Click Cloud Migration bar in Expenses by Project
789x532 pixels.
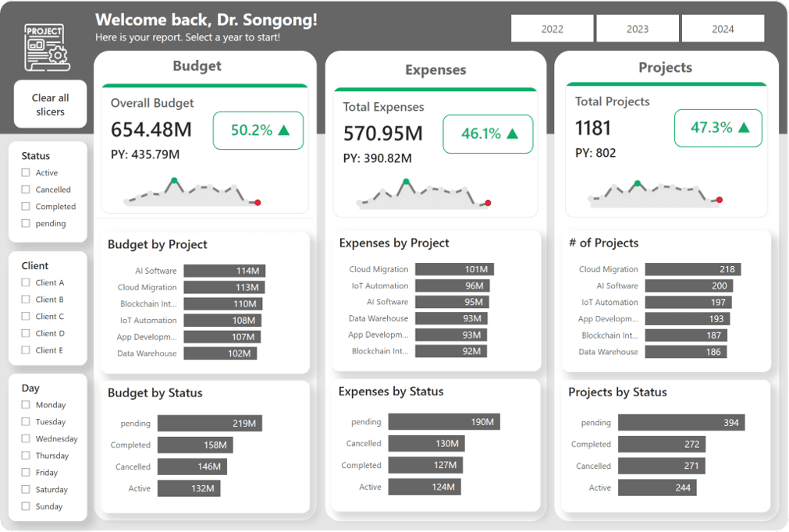454,269
